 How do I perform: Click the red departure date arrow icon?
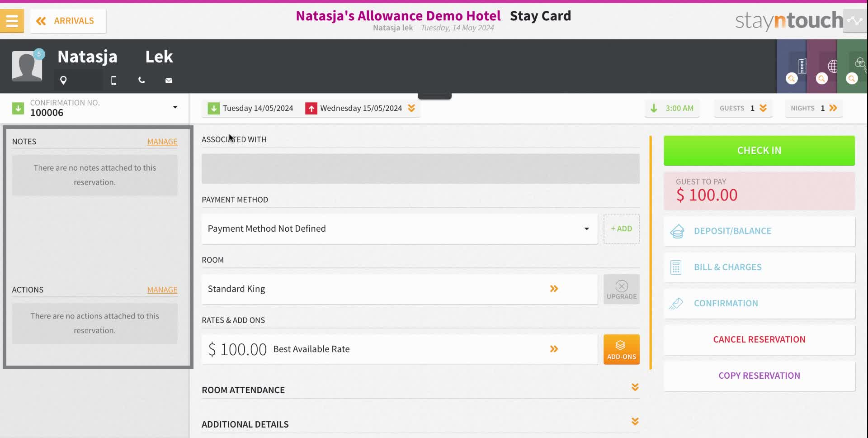tap(311, 109)
